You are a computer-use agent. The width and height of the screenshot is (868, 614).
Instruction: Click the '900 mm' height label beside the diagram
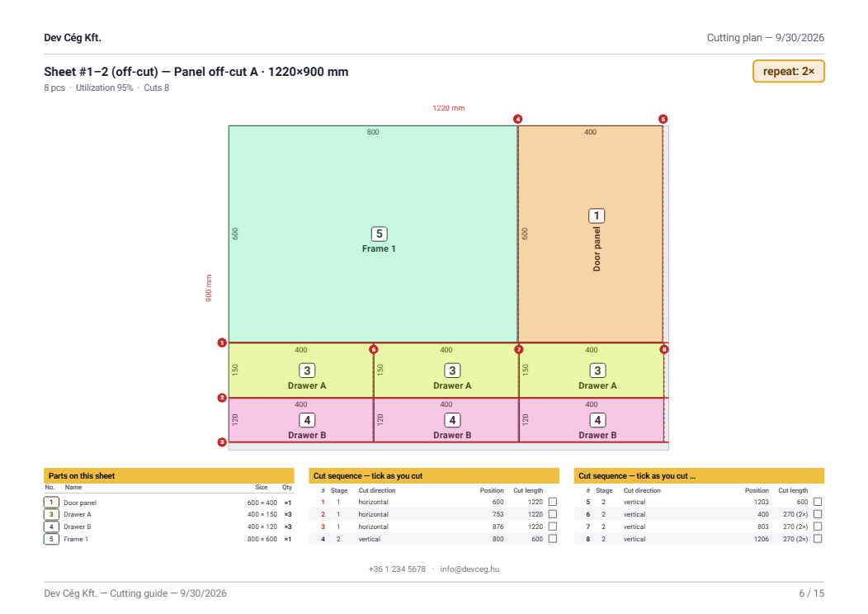coord(209,288)
